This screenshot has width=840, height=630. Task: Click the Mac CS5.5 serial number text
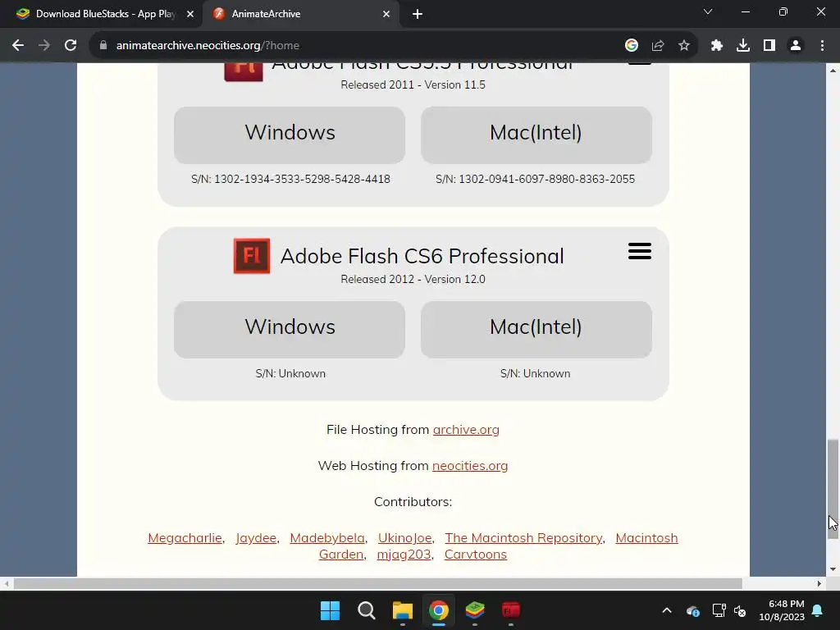click(535, 179)
